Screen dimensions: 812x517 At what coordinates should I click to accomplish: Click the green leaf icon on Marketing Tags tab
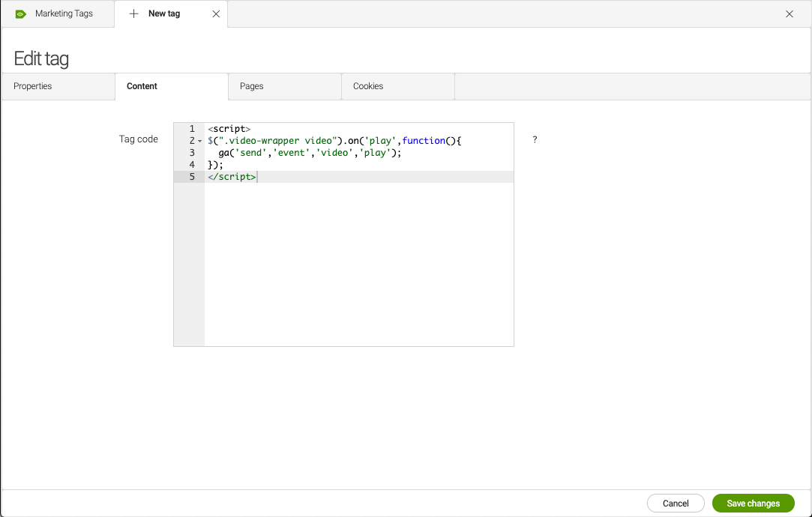pos(20,13)
